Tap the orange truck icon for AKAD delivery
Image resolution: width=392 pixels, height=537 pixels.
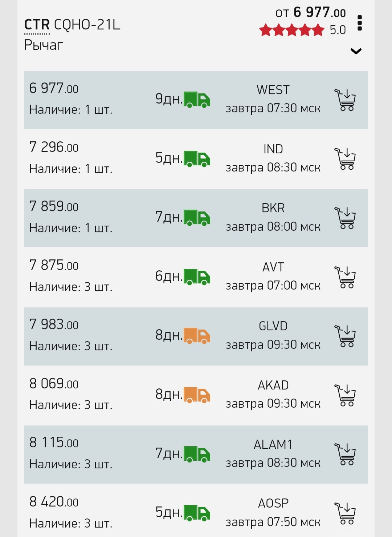197,395
